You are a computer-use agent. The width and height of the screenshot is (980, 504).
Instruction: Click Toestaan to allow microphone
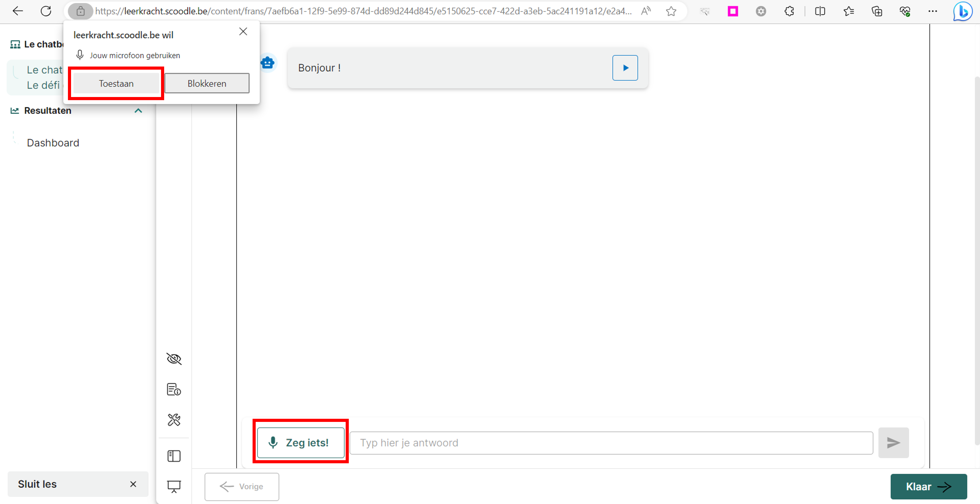116,84
